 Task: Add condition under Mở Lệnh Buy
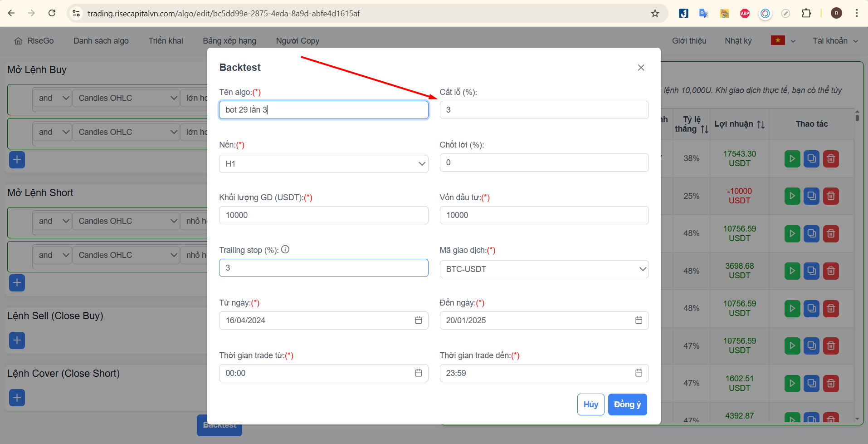17,160
